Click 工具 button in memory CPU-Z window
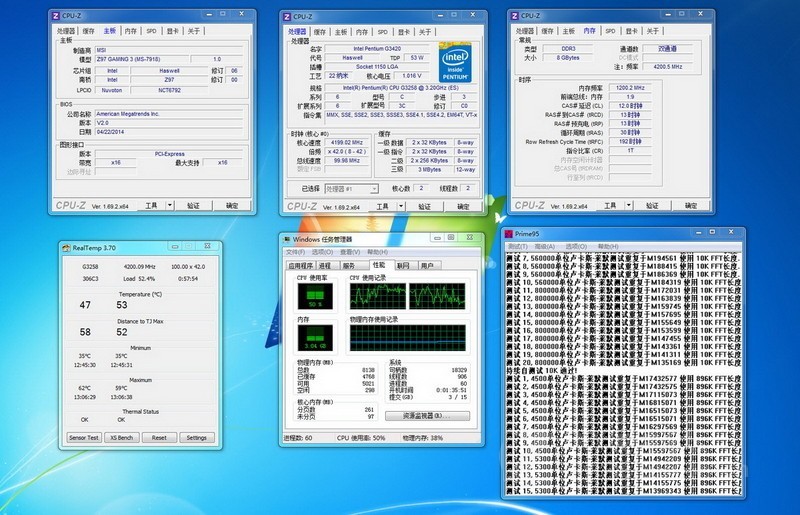Viewport: 800px width, 515px height. click(x=610, y=205)
